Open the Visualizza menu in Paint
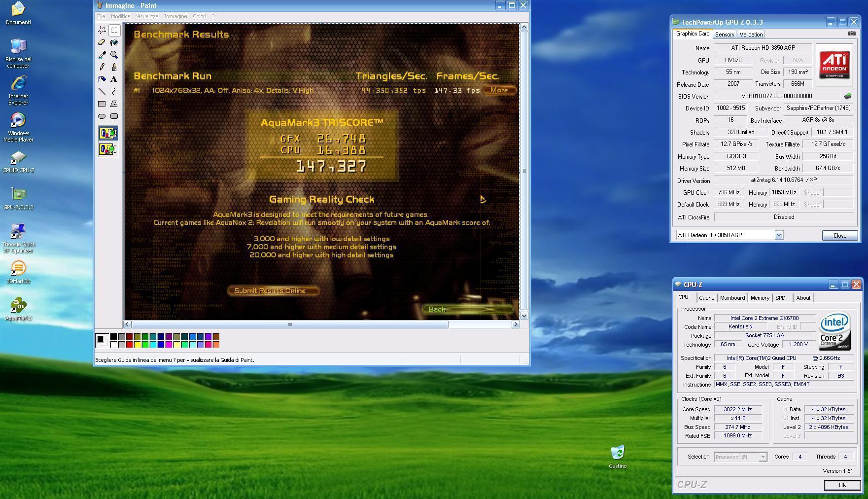The image size is (868, 499). [147, 16]
